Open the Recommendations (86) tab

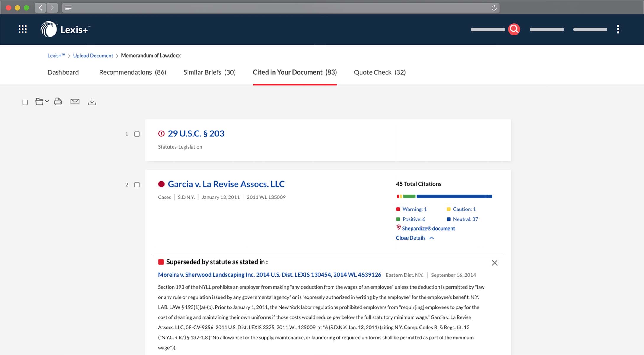click(x=133, y=72)
